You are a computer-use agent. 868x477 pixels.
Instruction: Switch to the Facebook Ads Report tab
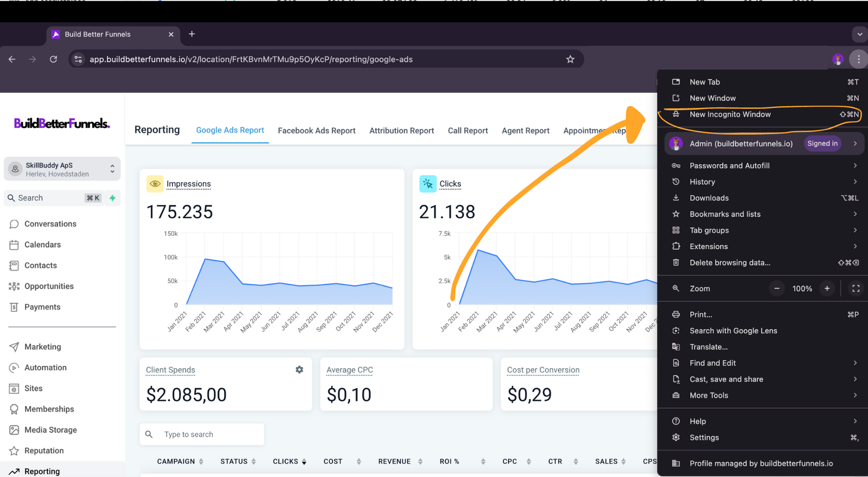pos(316,131)
